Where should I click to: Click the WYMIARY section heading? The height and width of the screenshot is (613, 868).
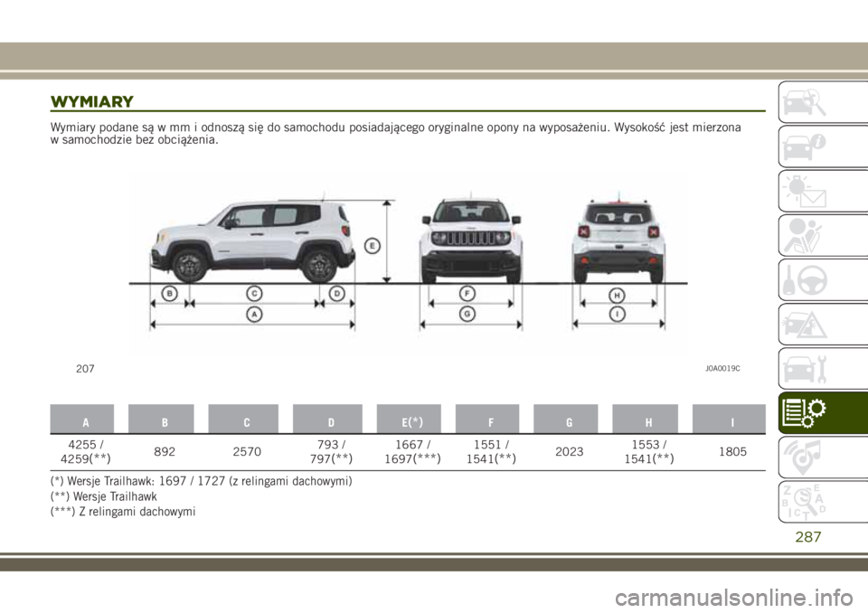pos(92,102)
